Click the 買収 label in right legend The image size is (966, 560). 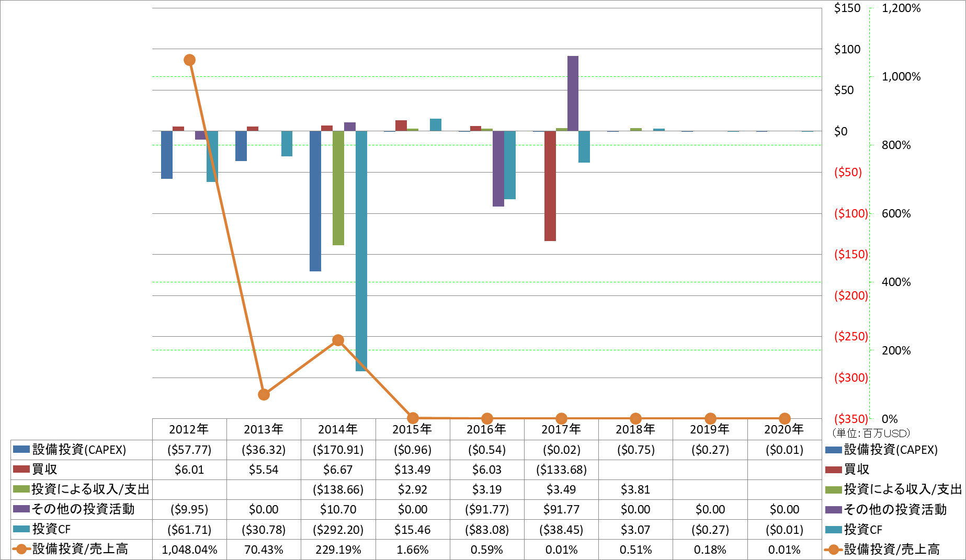pyautogui.click(x=857, y=470)
